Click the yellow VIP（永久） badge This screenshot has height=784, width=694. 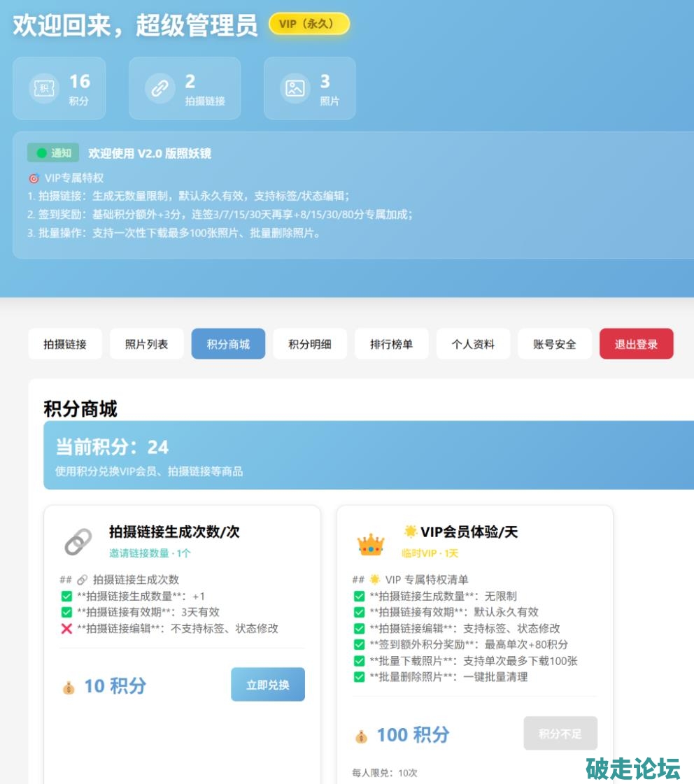coord(309,24)
